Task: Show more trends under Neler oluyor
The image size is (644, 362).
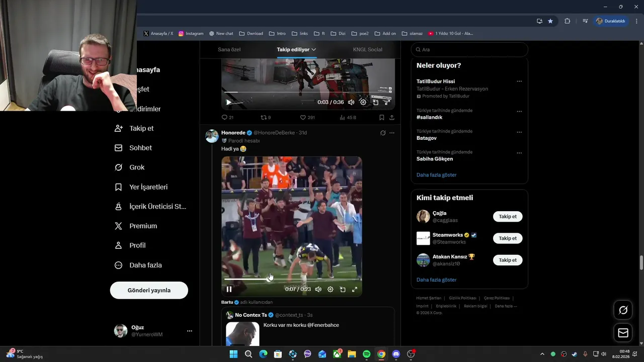Action: point(437,175)
